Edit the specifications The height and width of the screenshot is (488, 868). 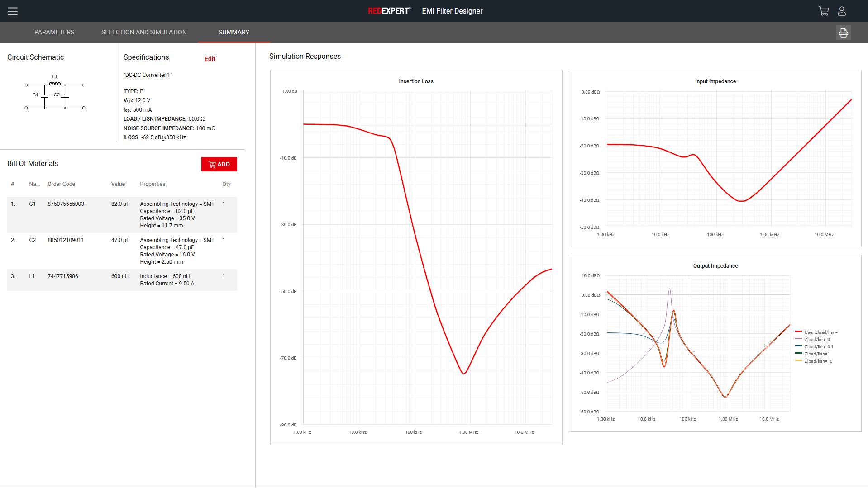coord(210,59)
